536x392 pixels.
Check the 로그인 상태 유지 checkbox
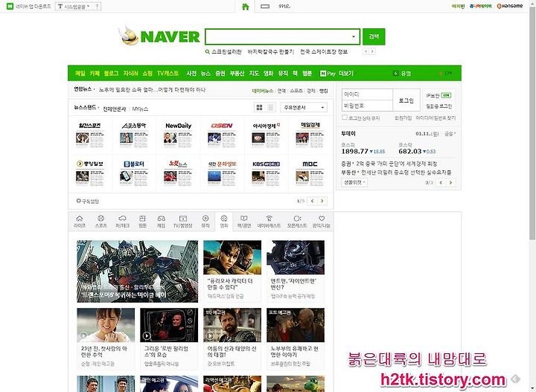(x=345, y=118)
